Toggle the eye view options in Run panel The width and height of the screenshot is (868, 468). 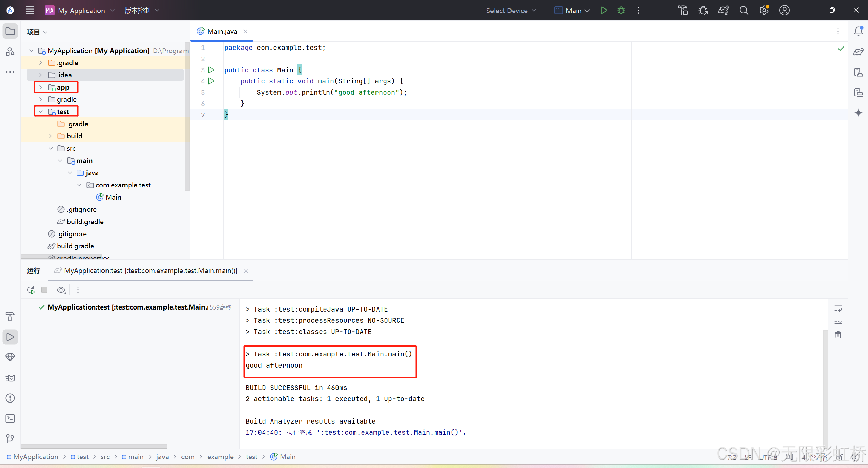[61, 290]
